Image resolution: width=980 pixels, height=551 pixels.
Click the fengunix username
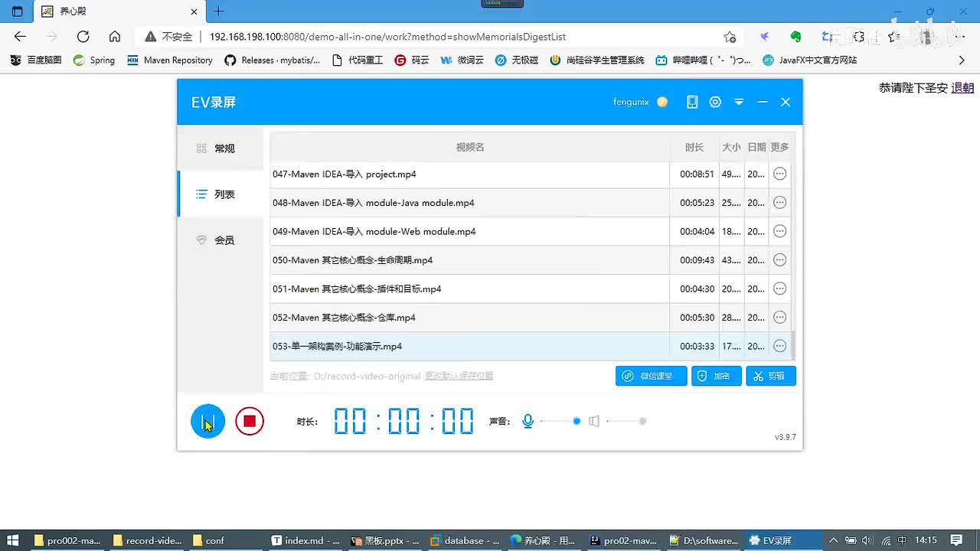pos(631,102)
